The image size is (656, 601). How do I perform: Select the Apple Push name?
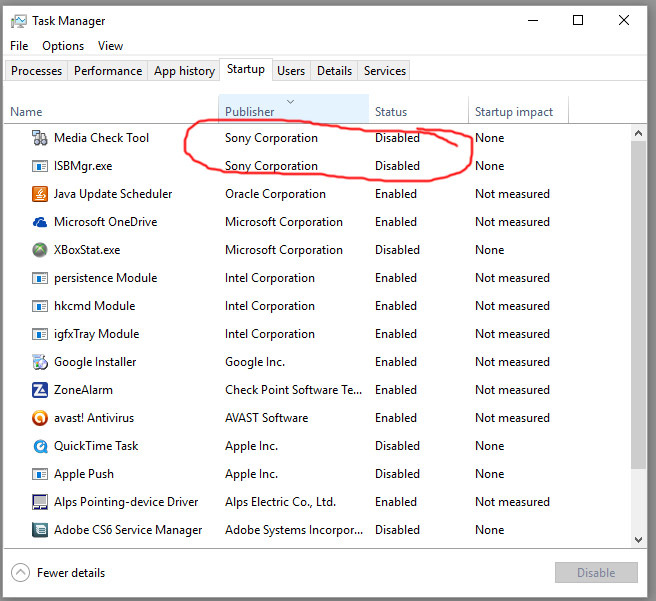point(84,474)
